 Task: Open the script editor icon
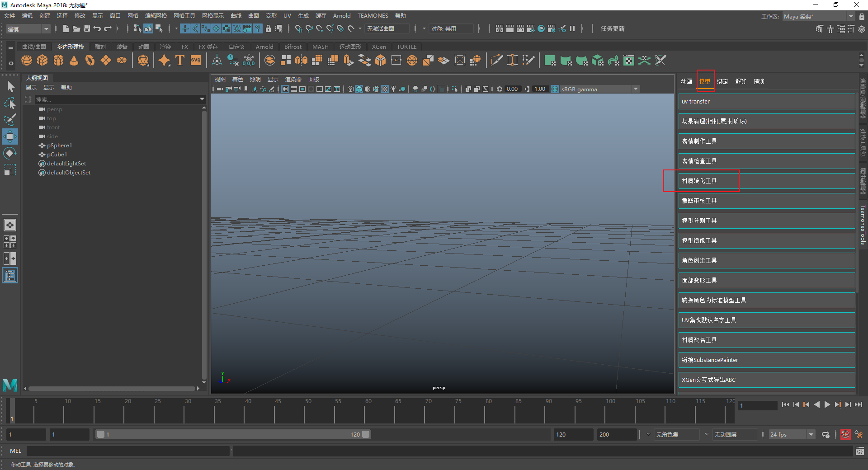859,451
